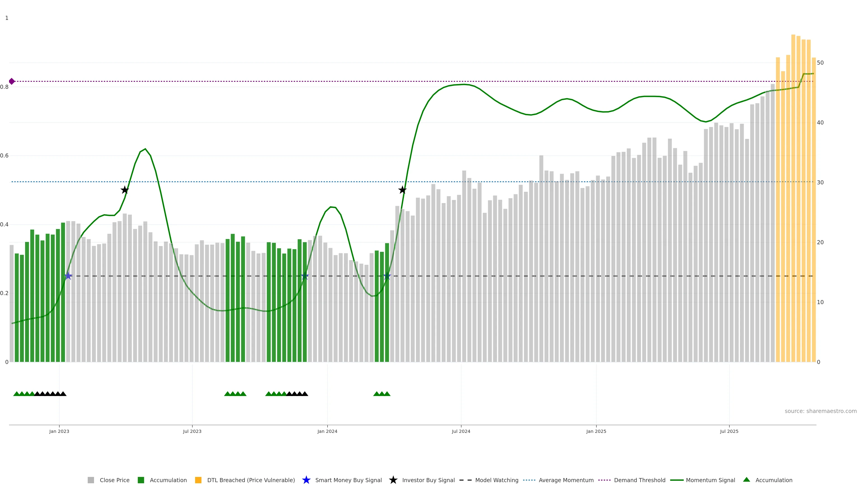Screen dimensions: 868x488
Task: Click the black Investor Buy Signal star in legend
Action: click(393, 480)
